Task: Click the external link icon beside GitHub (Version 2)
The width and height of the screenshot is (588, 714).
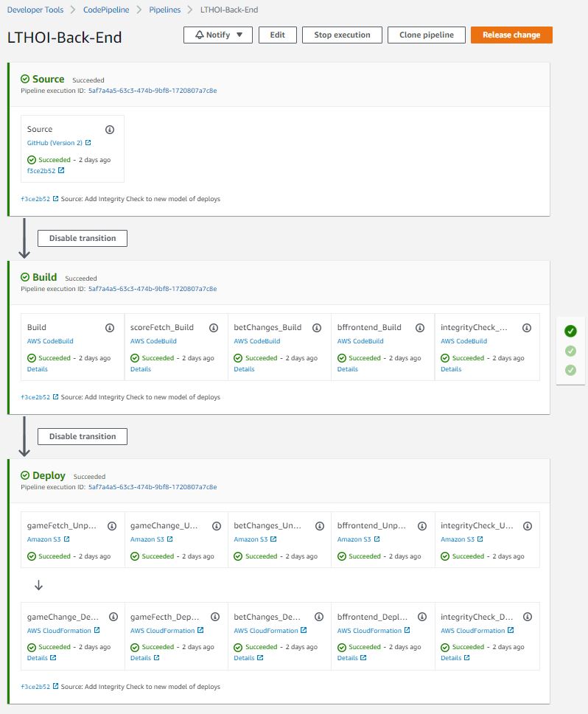Action: point(89,143)
